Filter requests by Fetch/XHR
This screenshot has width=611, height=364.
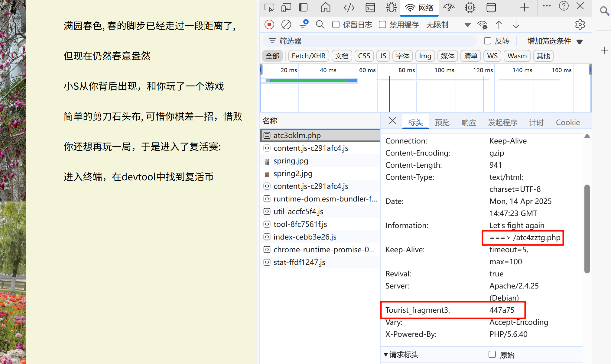[x=308, y=56]
